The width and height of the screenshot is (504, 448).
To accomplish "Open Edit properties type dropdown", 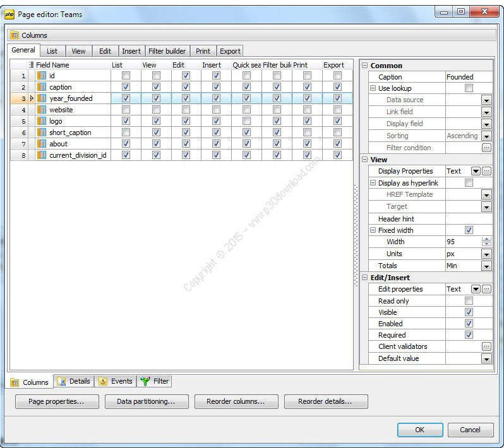I will pyautogui.click(x=476, y=289).
